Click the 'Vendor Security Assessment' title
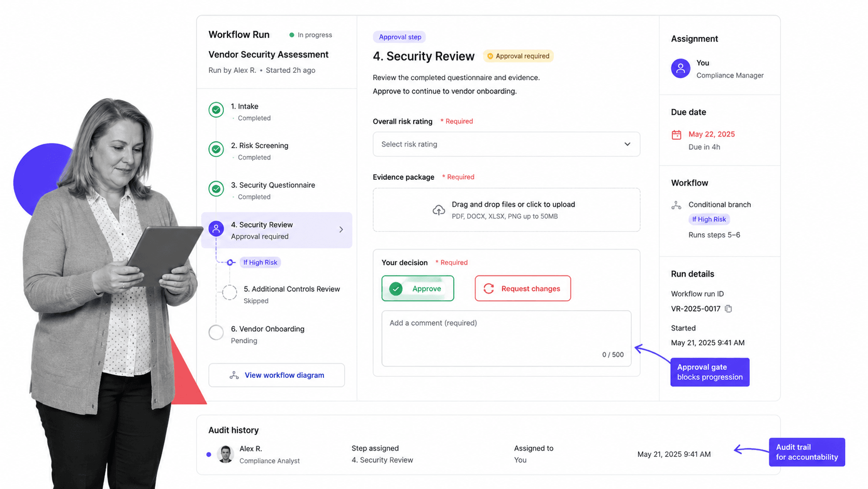The width and height of the screenshot is (868, 489). (268, 55)
